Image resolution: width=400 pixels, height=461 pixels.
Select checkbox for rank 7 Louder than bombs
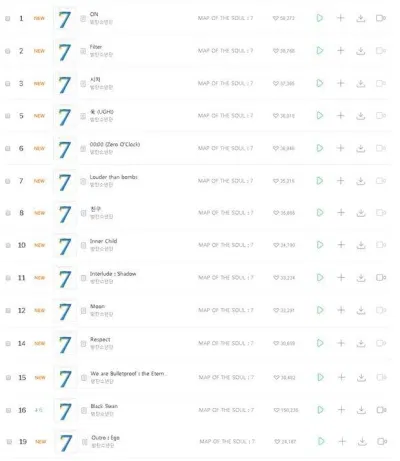[8, 181]
